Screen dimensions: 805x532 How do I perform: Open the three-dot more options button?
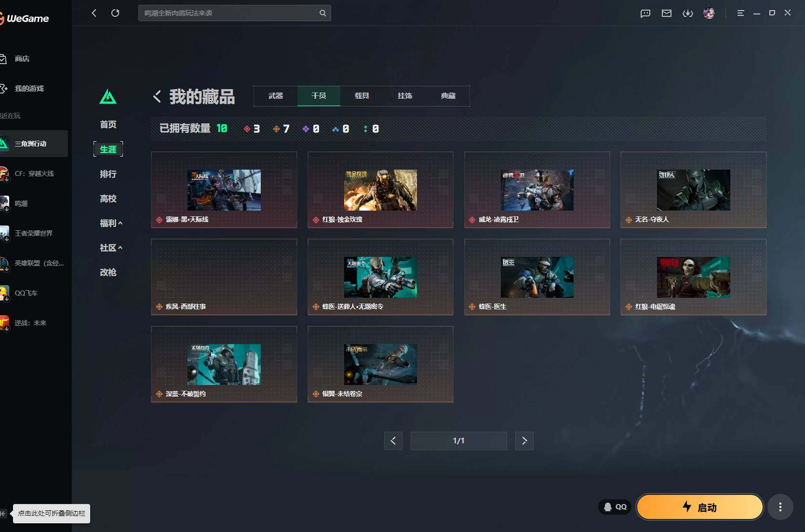pos(780,507)
